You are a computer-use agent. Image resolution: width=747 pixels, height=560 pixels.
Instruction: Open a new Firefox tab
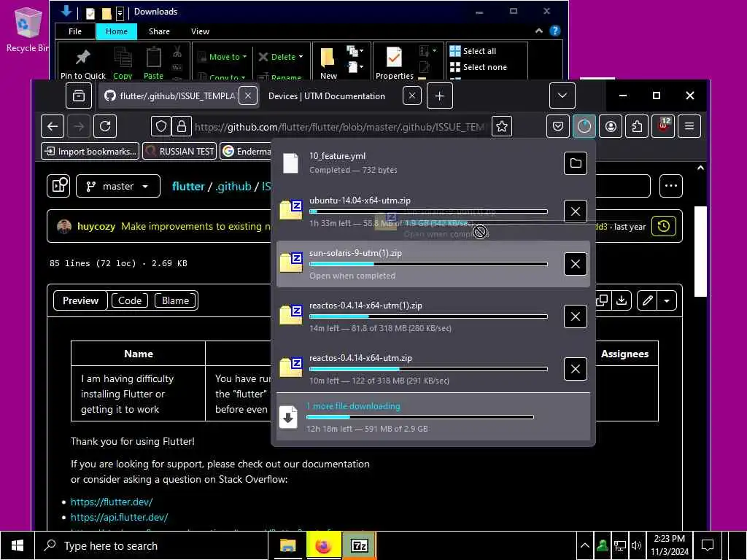439,96
